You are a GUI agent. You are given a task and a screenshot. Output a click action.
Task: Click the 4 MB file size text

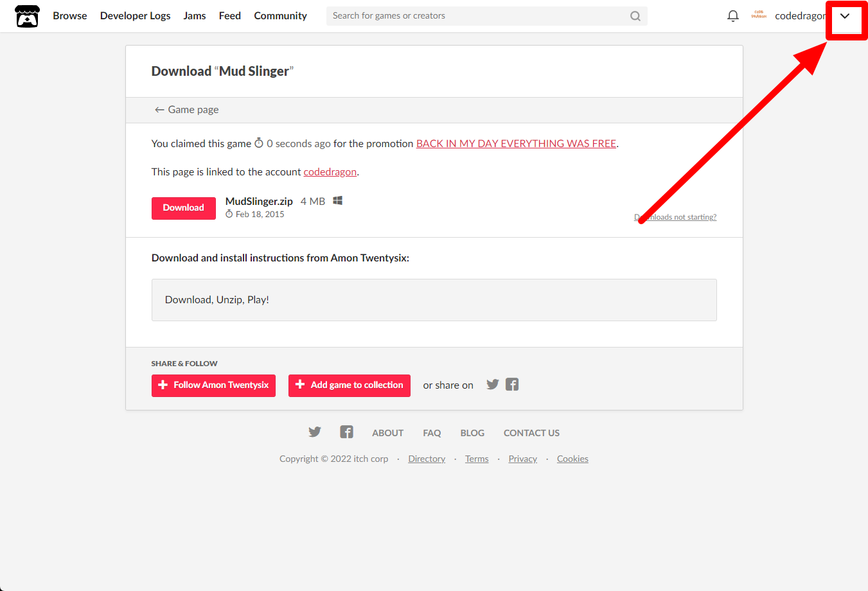(313, 202)
